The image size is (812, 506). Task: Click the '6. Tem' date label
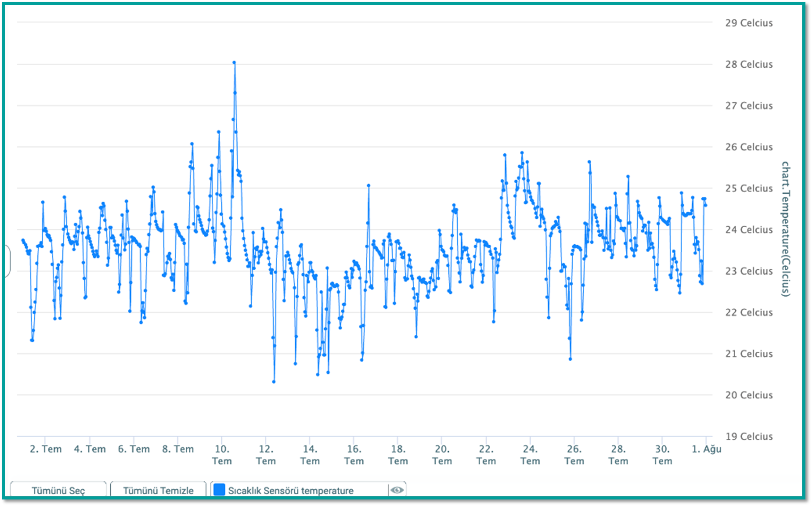pos(134,449)
